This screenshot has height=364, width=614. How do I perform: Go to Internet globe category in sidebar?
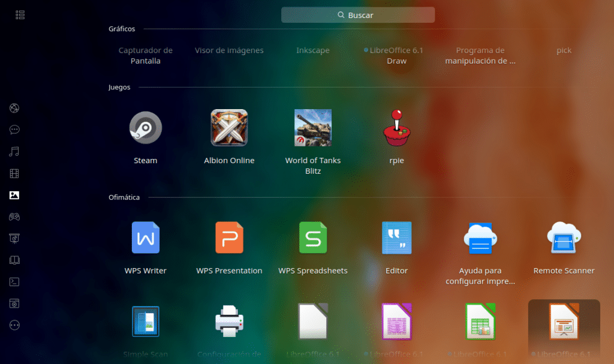[14, 108]
